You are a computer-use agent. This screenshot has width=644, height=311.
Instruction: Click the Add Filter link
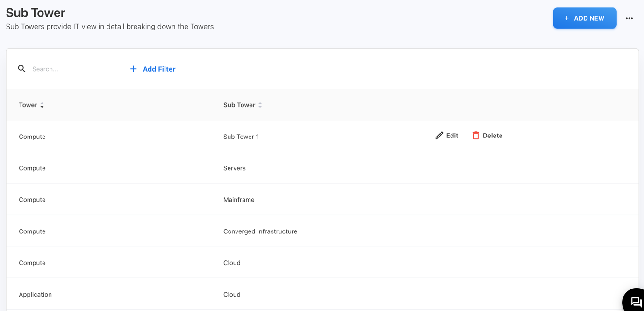pyautogui.click(x=159, y=69)
